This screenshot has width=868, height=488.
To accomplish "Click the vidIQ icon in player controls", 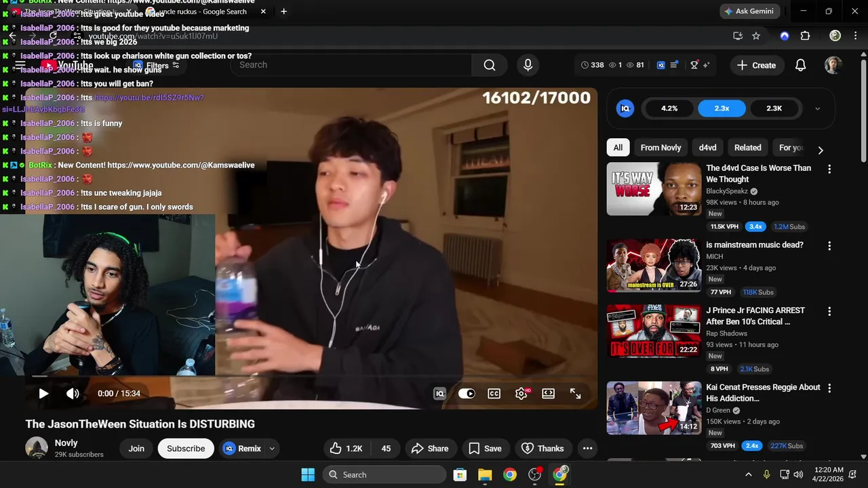I will (x=439, y=393).
